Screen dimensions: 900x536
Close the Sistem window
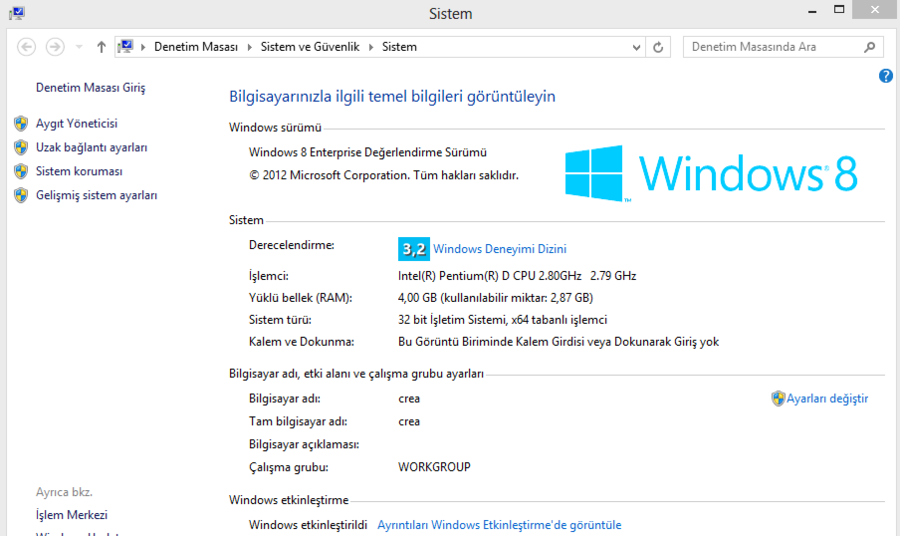[x=875, y=10]
